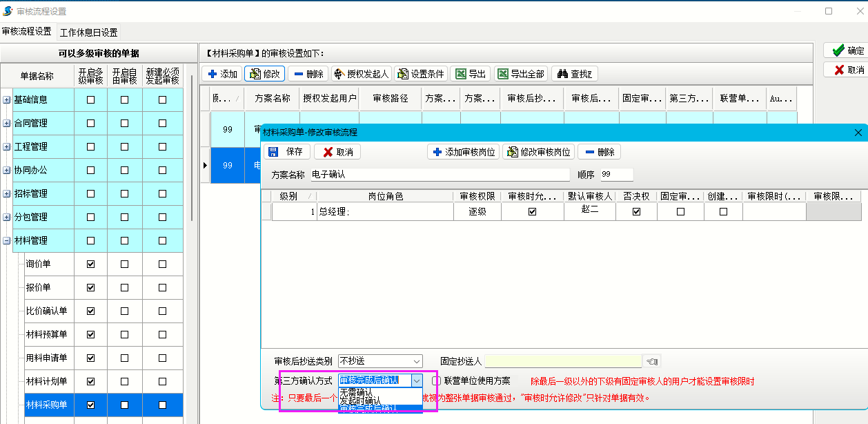Screen dimensions: 868x424
Task: Click the 导出全部 Excel icon button
Action: tap(521, 74)
